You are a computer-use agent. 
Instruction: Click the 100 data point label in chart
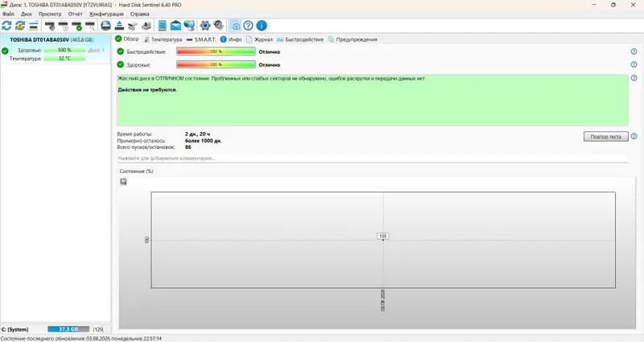(383, 236)
